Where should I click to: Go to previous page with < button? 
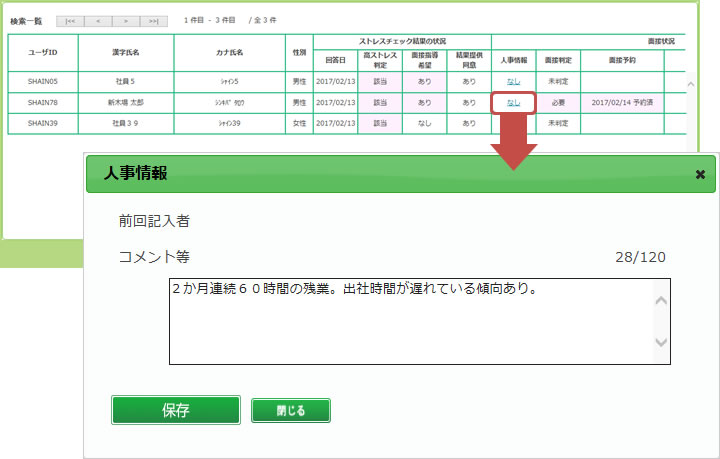coord(98,21)
